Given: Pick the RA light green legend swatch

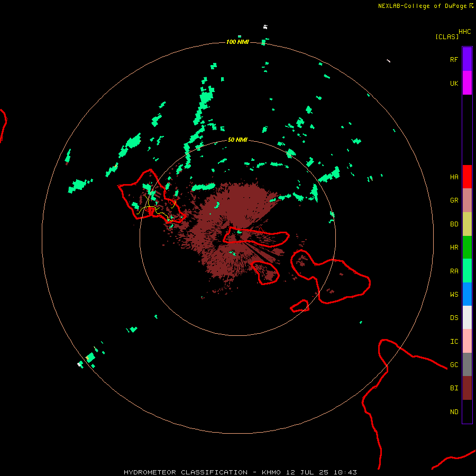Looking at the screenshot, I should coord(467,271).
